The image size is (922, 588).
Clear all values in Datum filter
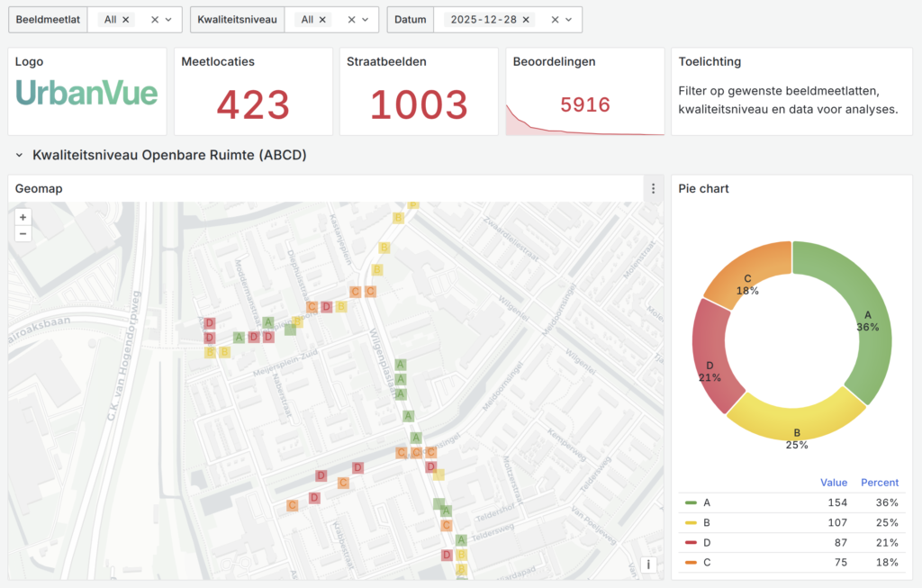pyautogui.click(x=555, y=20)
